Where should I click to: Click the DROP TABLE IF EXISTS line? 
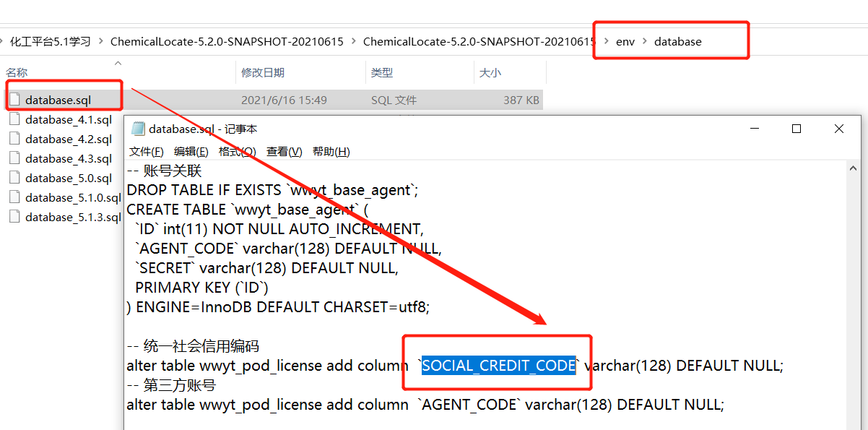point(272,189)
